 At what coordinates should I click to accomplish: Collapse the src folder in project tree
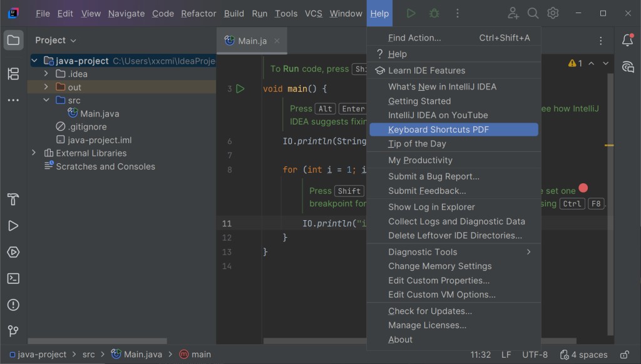coord(46,100)
